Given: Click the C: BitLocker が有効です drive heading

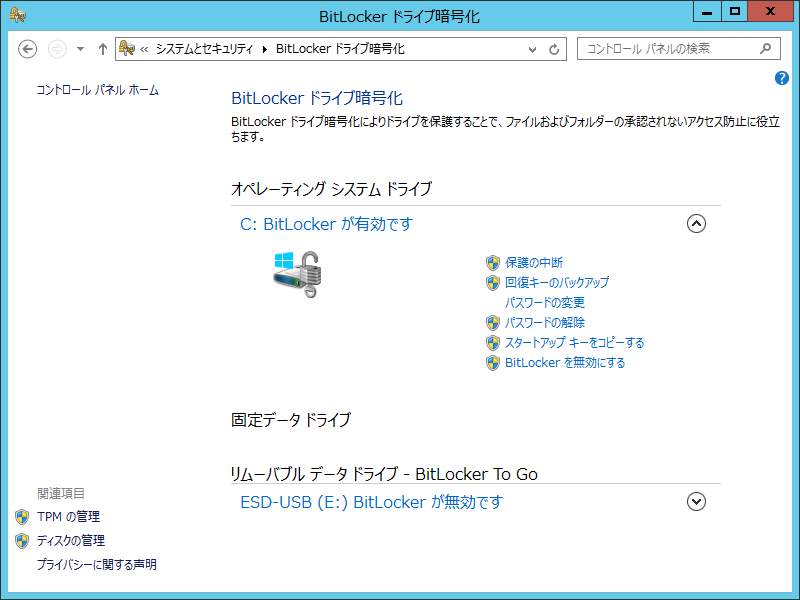Looking at the screenshot, I should pyautogui.click(x=327, y=224).
